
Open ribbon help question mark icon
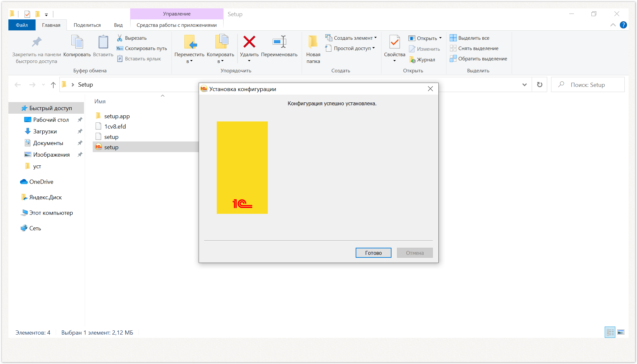point(623,25)
